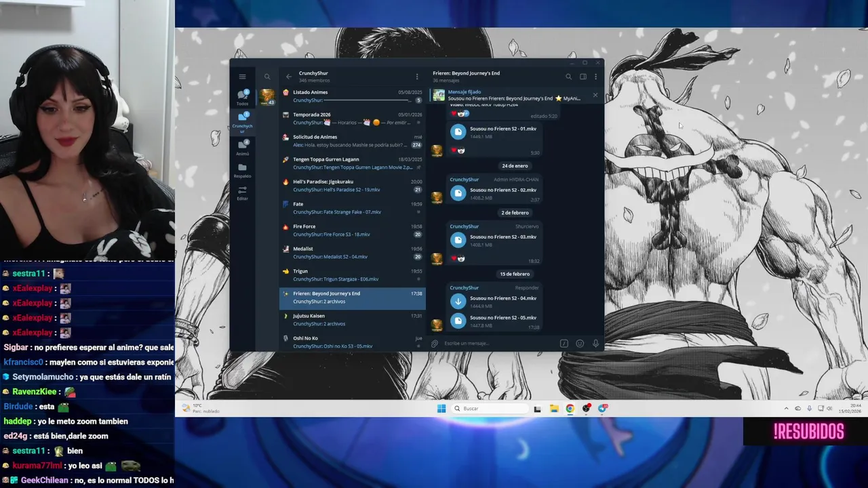This screenshot has width=868, height=488.
Task: Click the system tray volume icon
Action: (829, 408)
